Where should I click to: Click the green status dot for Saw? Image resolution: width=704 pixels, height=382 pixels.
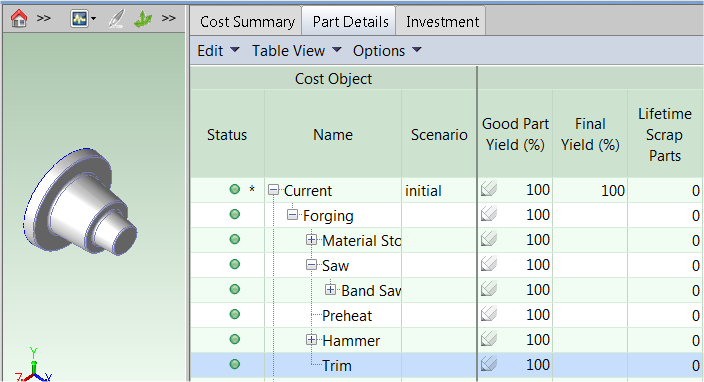(x=234, y=264)
